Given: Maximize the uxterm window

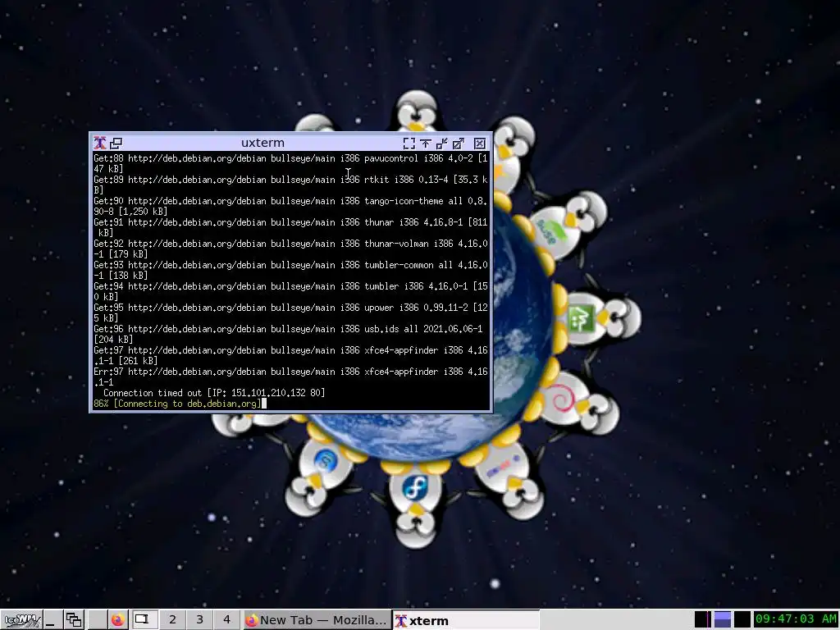Looking at the screenshot, I should 459,143.
